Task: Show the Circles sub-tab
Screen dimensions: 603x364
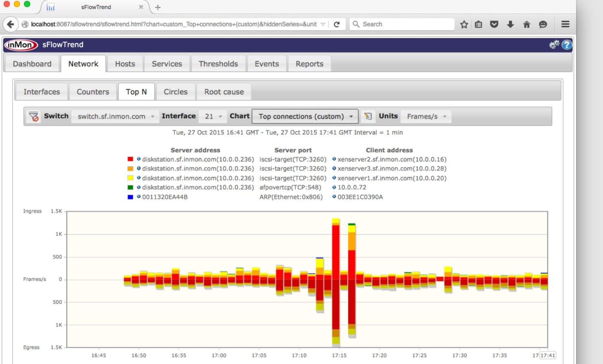Action: [176, 92]
